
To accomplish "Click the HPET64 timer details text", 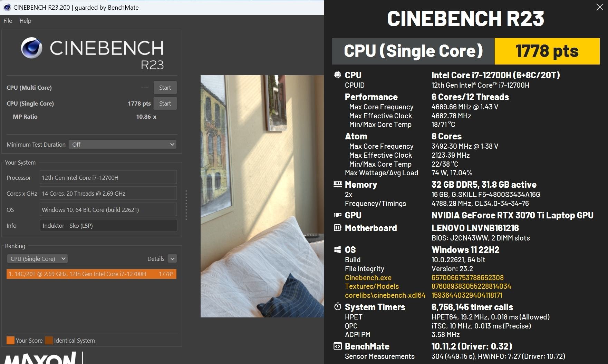I will point(491,317).
